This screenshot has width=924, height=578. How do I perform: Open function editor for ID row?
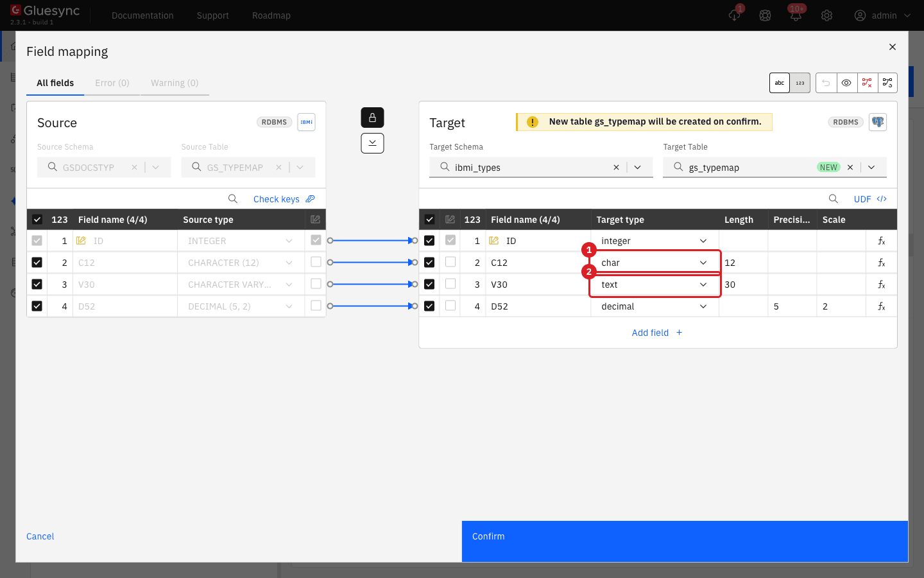tap(882, 241)
